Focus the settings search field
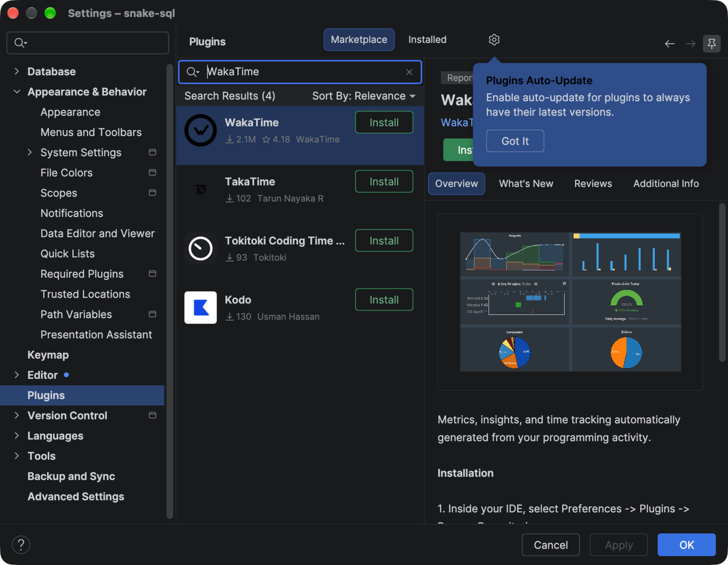The height and width of the screenshot is (565, 728). 88,43
